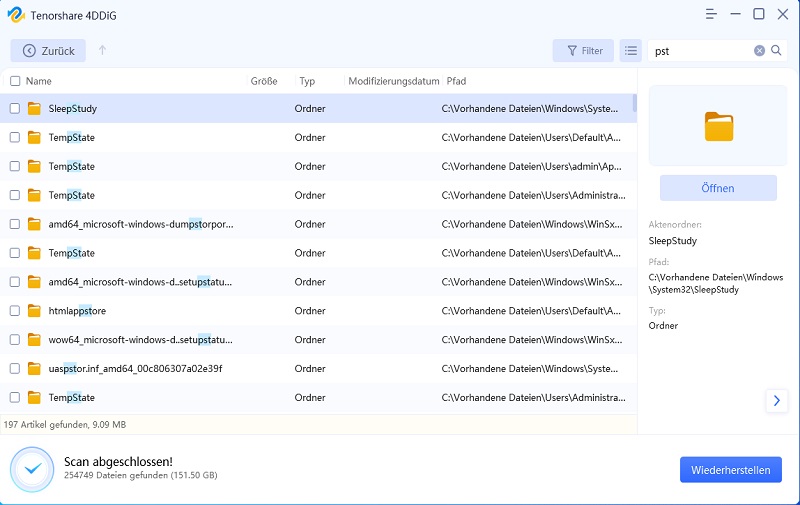Select the uaspstor.inf_amd64 folder checkbox
800x505 pixels.
click(15, 368)
